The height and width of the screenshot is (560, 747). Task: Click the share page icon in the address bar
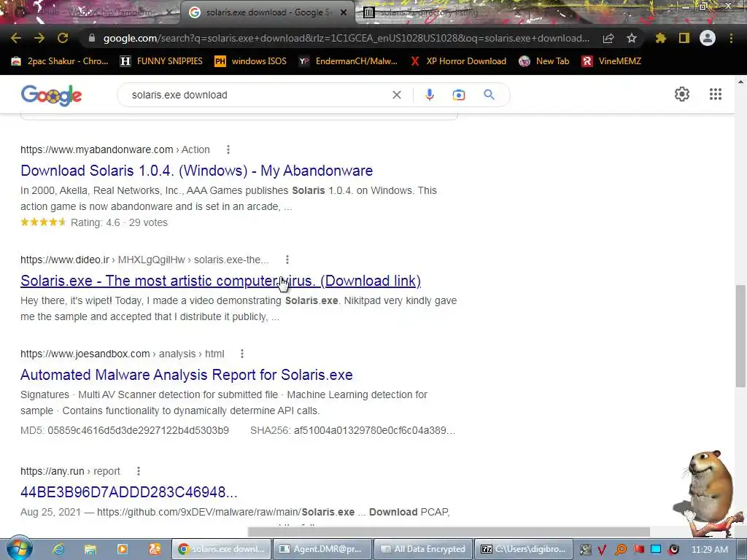(608, 38)
